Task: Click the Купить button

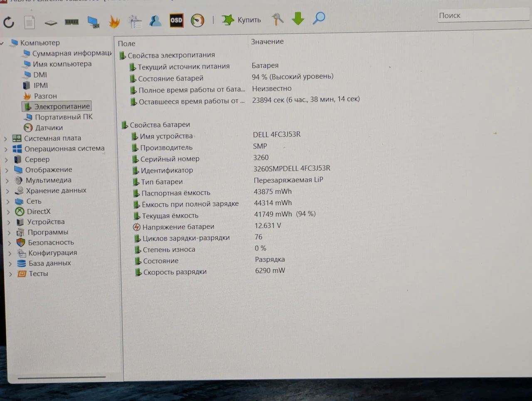Action: pos(241,20)
